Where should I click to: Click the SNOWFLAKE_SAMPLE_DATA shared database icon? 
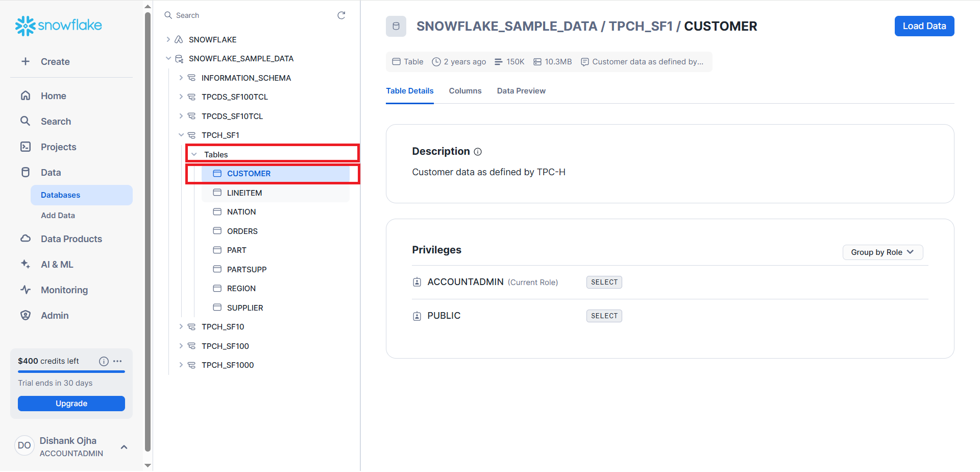pos(179,59)
